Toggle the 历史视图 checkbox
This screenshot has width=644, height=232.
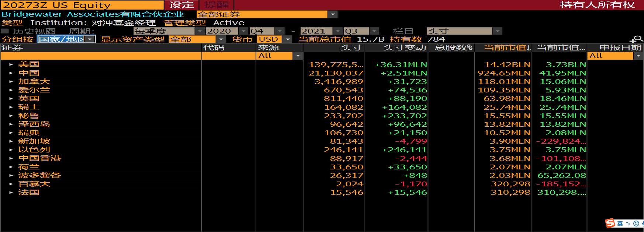point(5,31)
